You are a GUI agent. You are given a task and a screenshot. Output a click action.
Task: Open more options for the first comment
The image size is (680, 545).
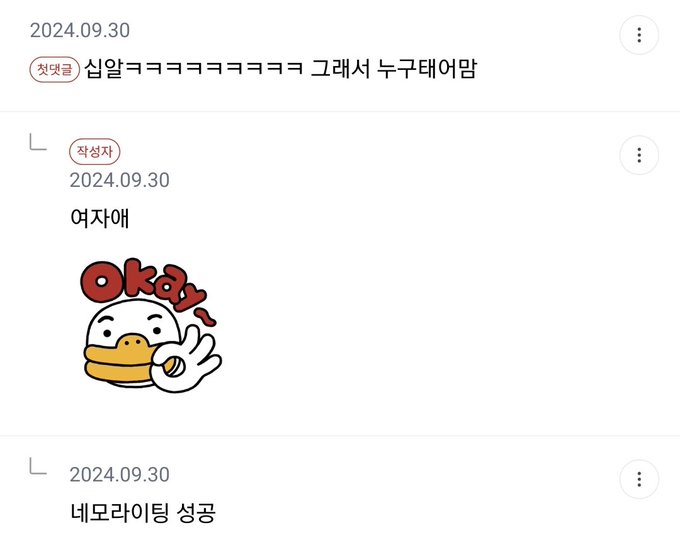point(639,35)
